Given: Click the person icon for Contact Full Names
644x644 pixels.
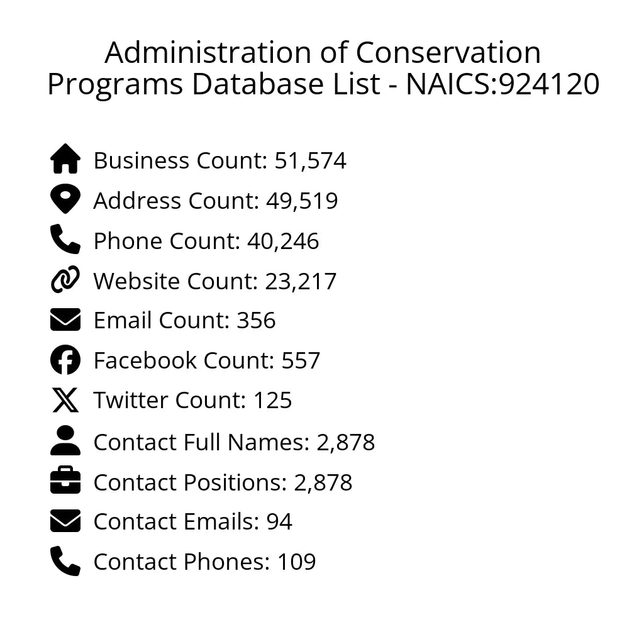Looking at the screenshot, I should coord(65,441).
